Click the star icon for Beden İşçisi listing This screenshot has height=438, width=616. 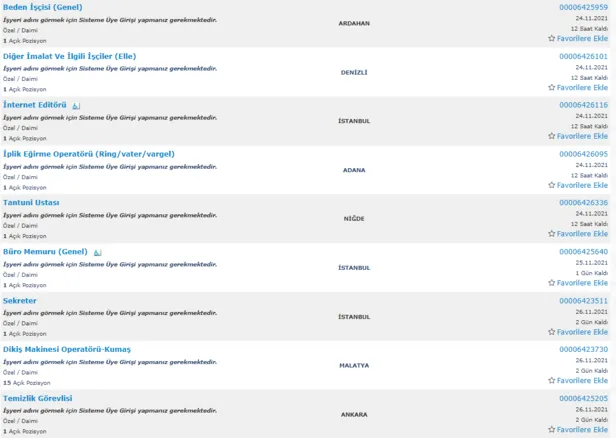coord(551,39)
